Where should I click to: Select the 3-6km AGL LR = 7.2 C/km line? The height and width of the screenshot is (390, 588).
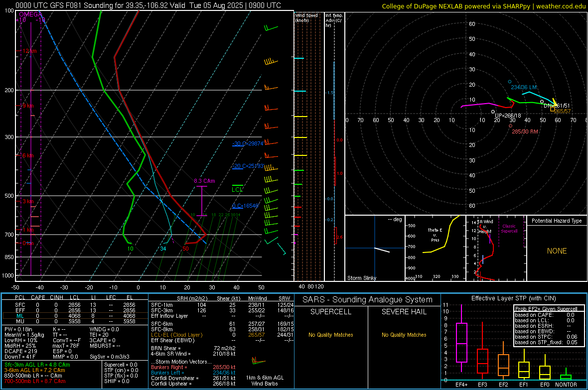(34, 370)
